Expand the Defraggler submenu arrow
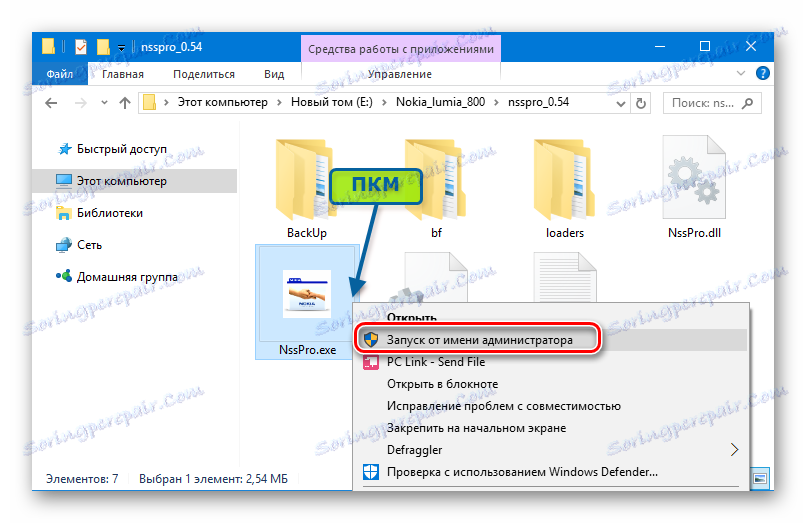 pyautogui.click(x=735, y=450)
